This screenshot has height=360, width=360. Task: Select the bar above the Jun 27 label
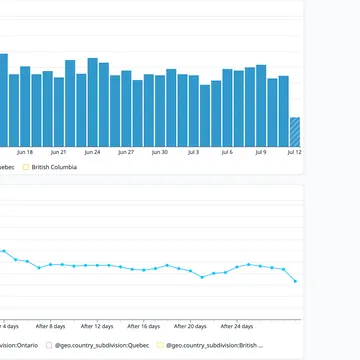126,109
